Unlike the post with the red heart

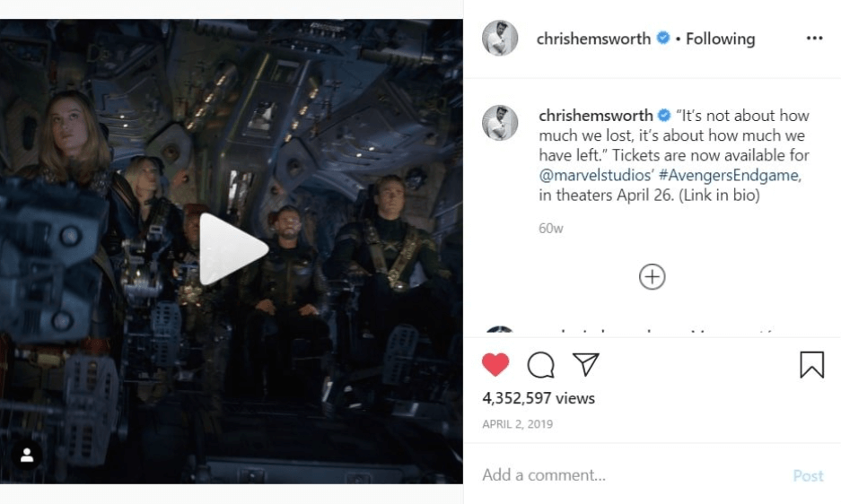(495, 365)
